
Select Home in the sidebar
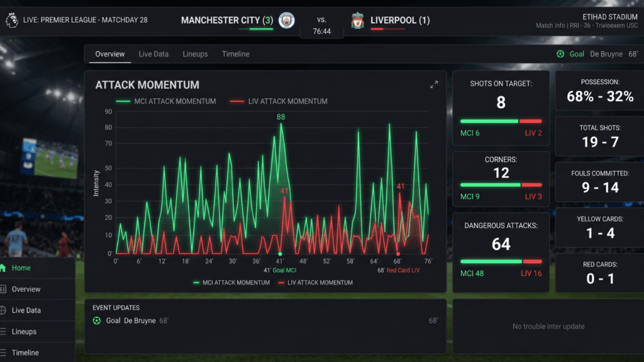pos(37,268)
